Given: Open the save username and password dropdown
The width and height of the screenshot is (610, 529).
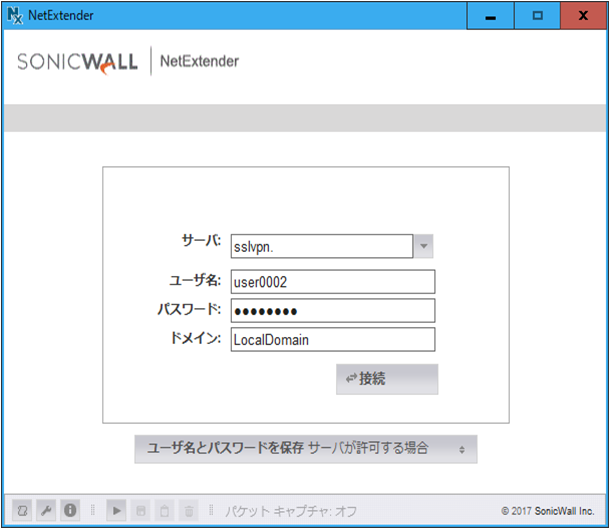Looking at the screenshot, I should click(x=306, y=449).
